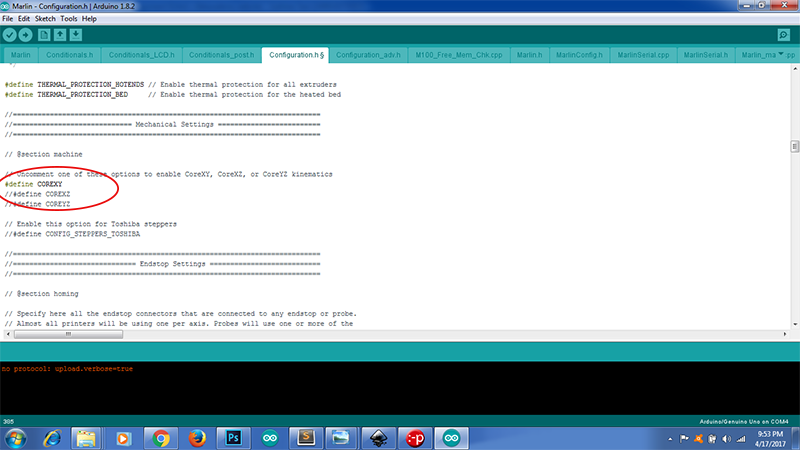800x450 pixels.
Task: Switch to the Conditionals_post.h tab
Action: (x=221, y=55)
